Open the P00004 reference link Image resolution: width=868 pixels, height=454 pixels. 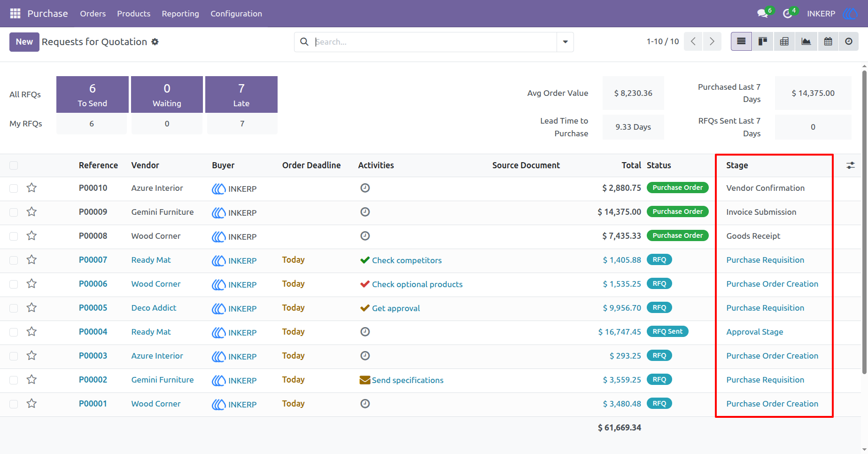93,332
